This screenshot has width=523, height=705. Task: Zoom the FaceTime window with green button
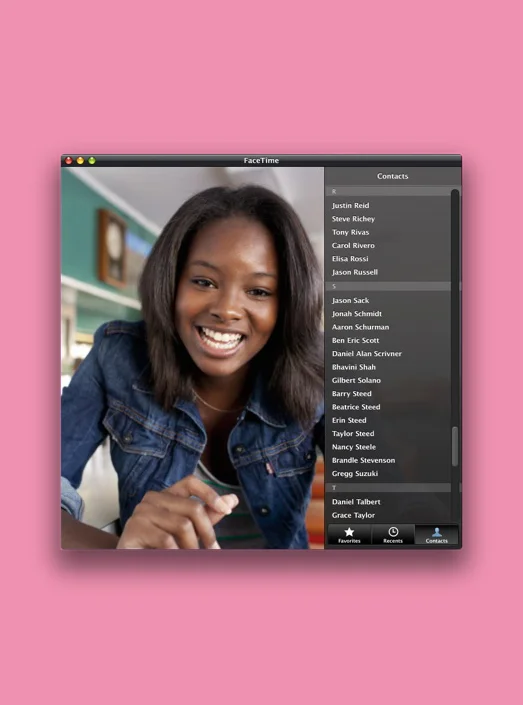pyautogui.click(x=92, y=161)
